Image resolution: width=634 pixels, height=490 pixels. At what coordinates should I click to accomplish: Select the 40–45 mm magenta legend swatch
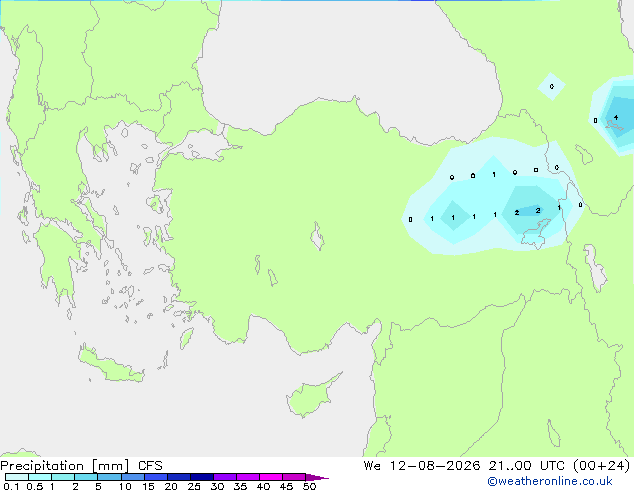pos(271,477)
